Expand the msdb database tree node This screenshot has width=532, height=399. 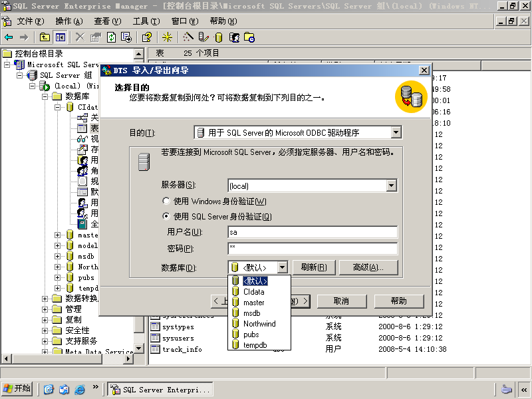58,256
